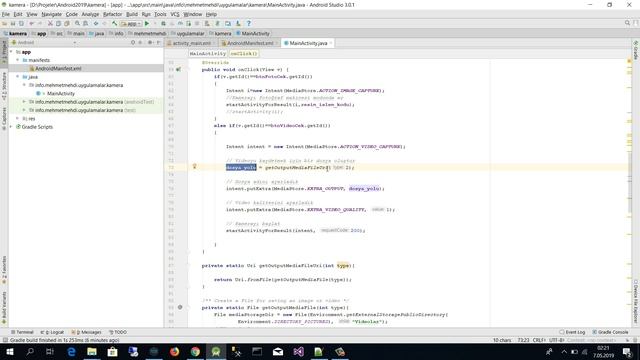Select AndroidManifest.xml in project tree

[x=58, y=69]
